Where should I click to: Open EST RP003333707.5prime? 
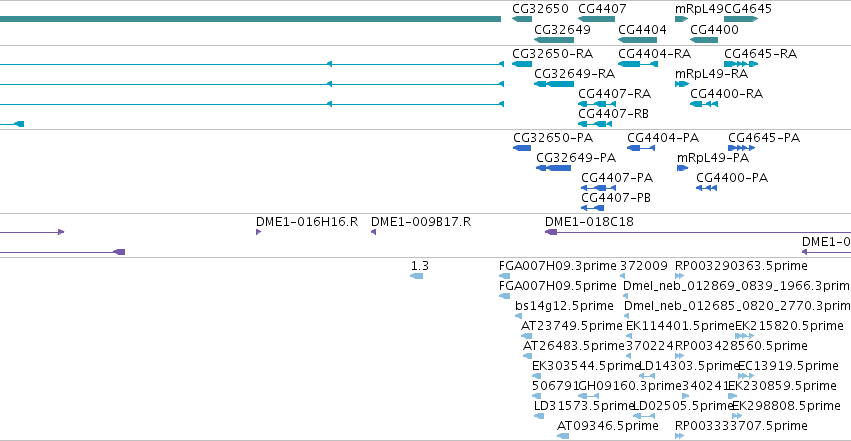click(x=741, y=426)
